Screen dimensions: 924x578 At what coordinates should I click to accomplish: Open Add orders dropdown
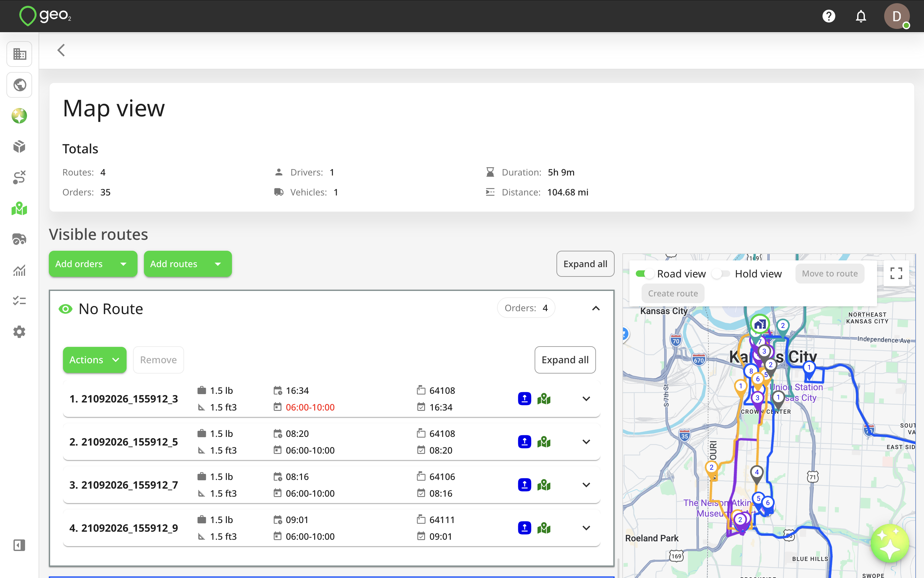tap(93, 264)
